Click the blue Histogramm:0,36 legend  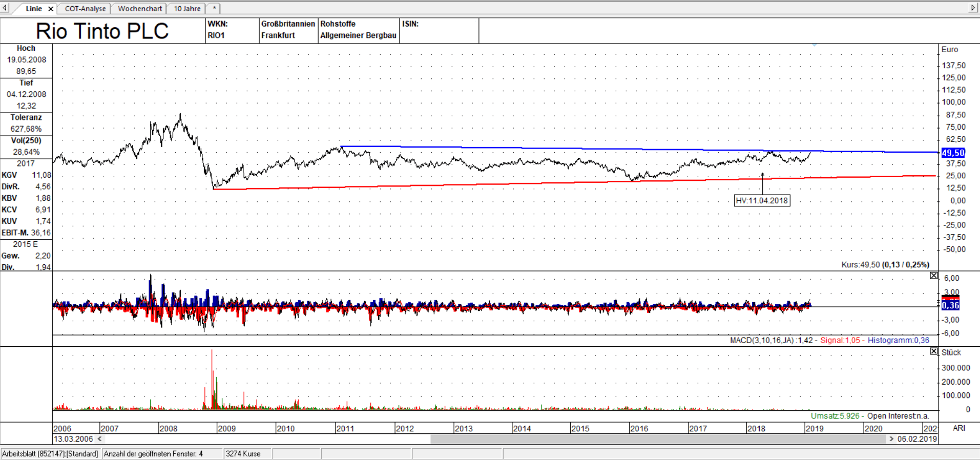[899, 340]
